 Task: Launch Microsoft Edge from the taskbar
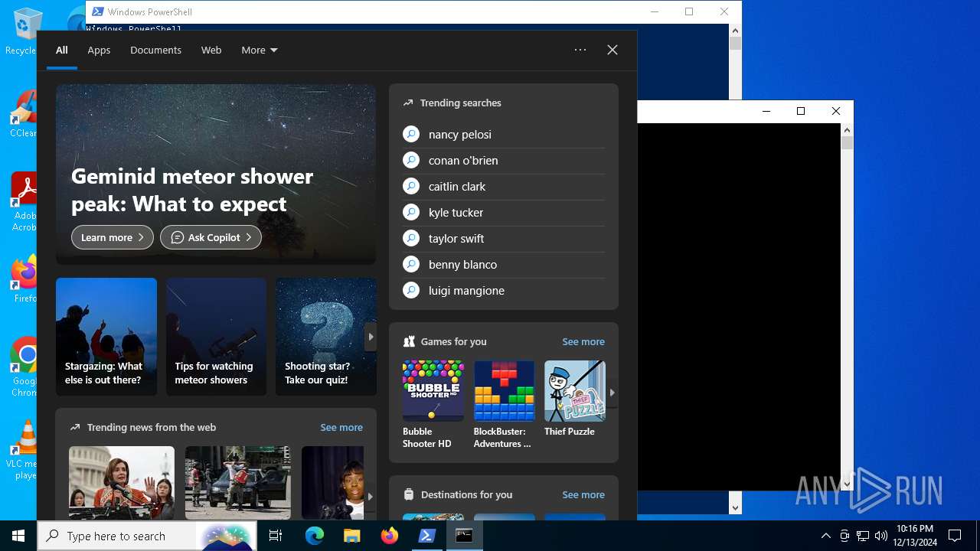pyautogui.click(x=315, y=536)
